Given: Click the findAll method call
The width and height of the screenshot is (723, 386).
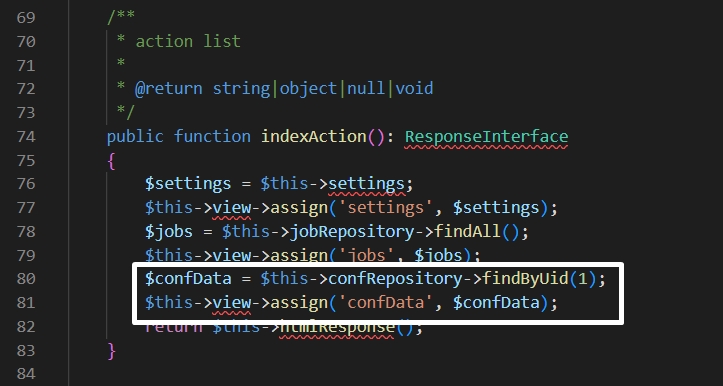Looking at the screenshot, I should [x=467, y=231].
